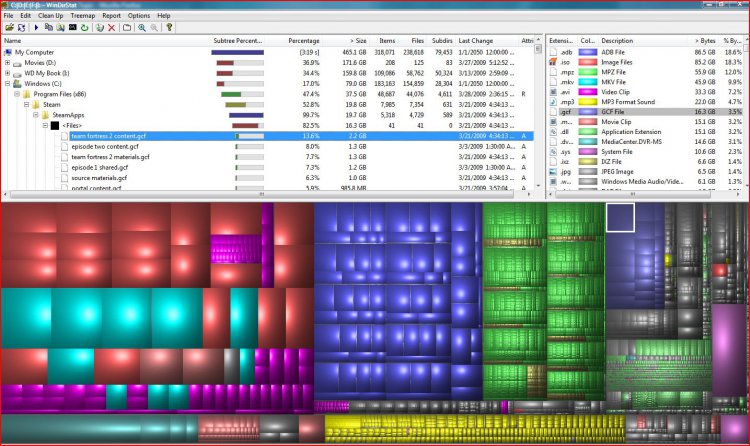Image resolution: width=750 pixels, height=446 pixels.
Task: Expand the WD My Book tree node
Action: click(x=7, y=73)
